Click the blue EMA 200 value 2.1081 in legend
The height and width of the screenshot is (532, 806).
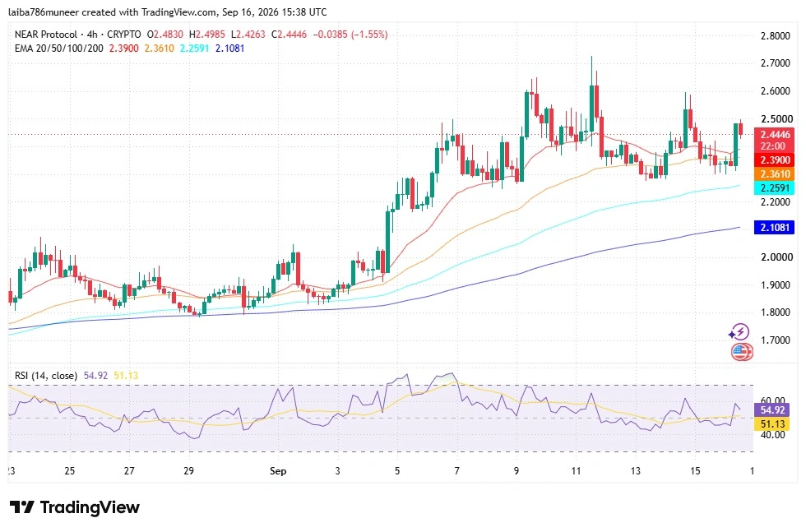tap(229, 49)
